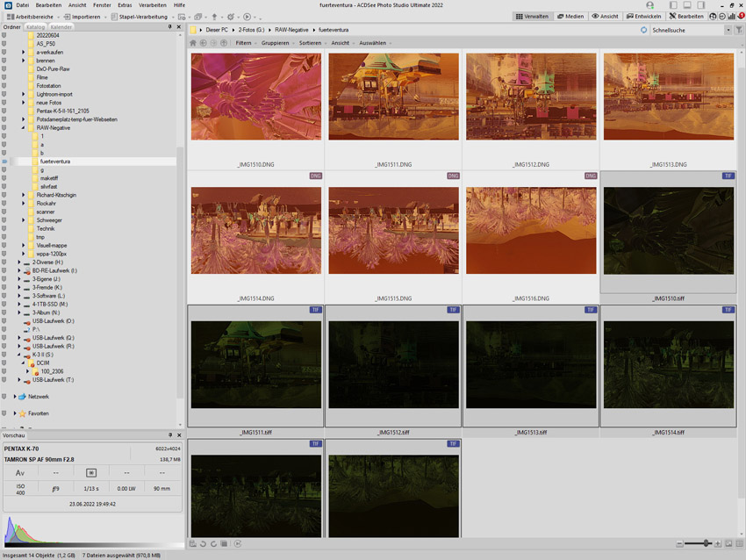Open the Ansicht view mode with eye icon
This screenshot has width=746, height=560.
click(x=606, y=16)
